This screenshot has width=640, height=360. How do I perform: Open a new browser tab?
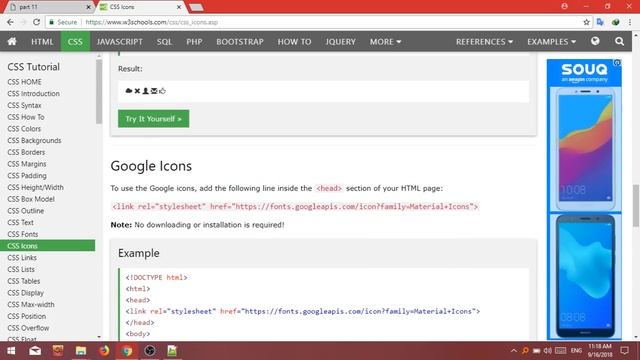point(196,7)
